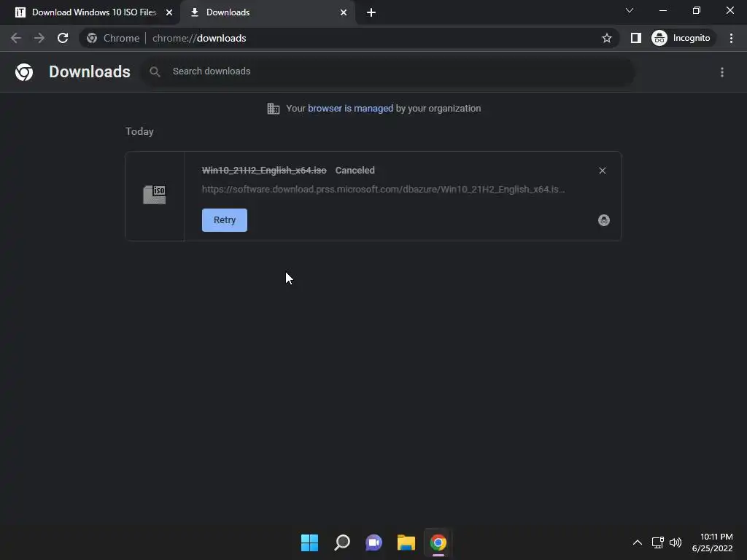Open the Windows Start menu
Viewport: 747px width, 560px height.
[309, 542]
